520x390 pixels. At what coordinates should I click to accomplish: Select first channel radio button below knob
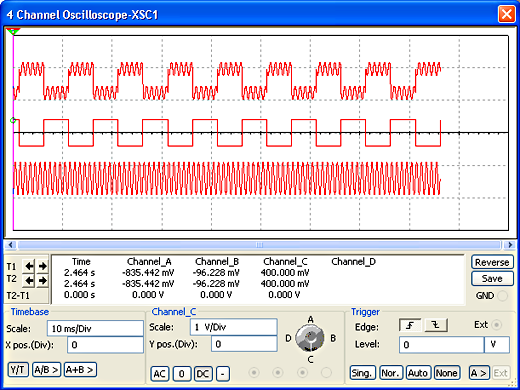[x=254, y=372]
